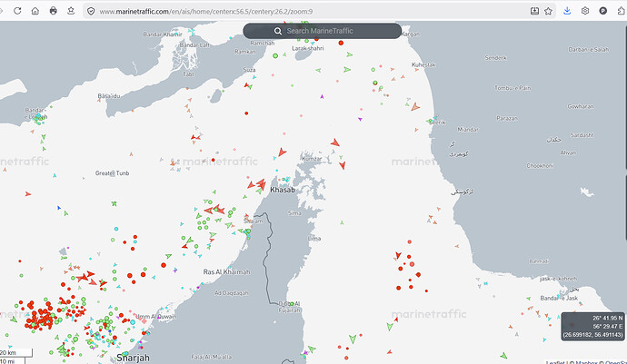Select the green circle marker south of Ramchah
Screen dimensions: 627x364
coord(275,56)
